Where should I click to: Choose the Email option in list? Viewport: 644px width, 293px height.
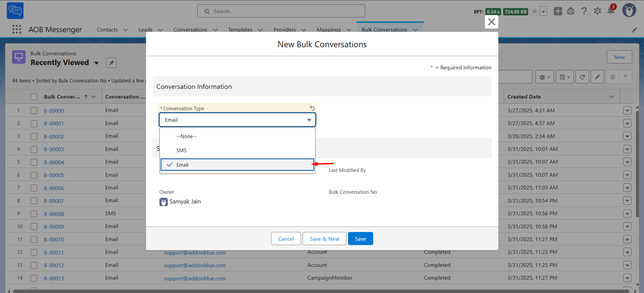[x=237, y=165]
